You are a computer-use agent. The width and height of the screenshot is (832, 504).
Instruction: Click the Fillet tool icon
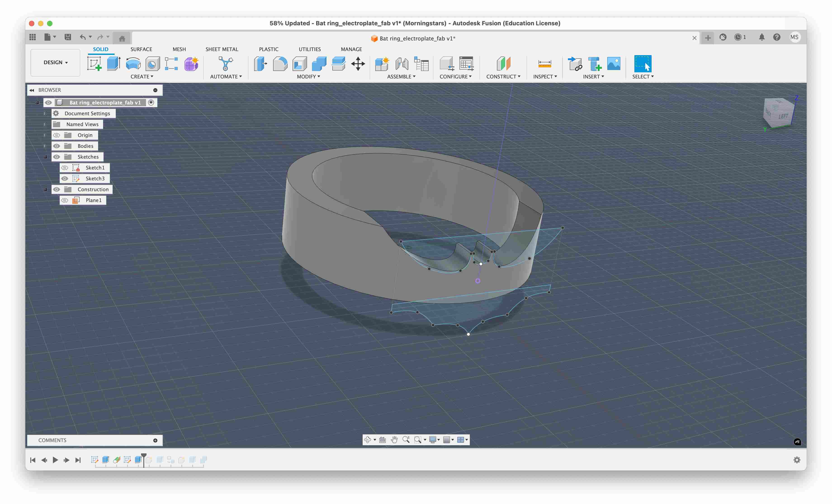pyautogui.click(x=280, y=64)
